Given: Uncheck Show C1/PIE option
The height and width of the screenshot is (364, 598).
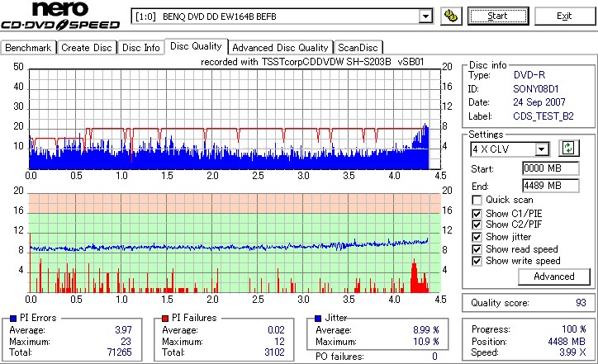Looking at the screenshot, I should click(x=477, y=214).
